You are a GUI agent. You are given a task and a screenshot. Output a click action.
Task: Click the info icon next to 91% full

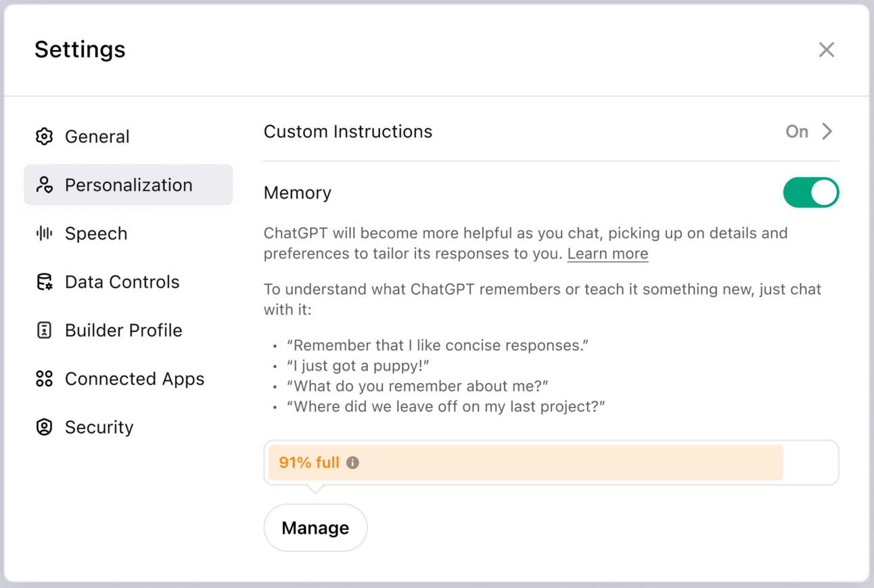pyautogui.click(x=352, y=462)
